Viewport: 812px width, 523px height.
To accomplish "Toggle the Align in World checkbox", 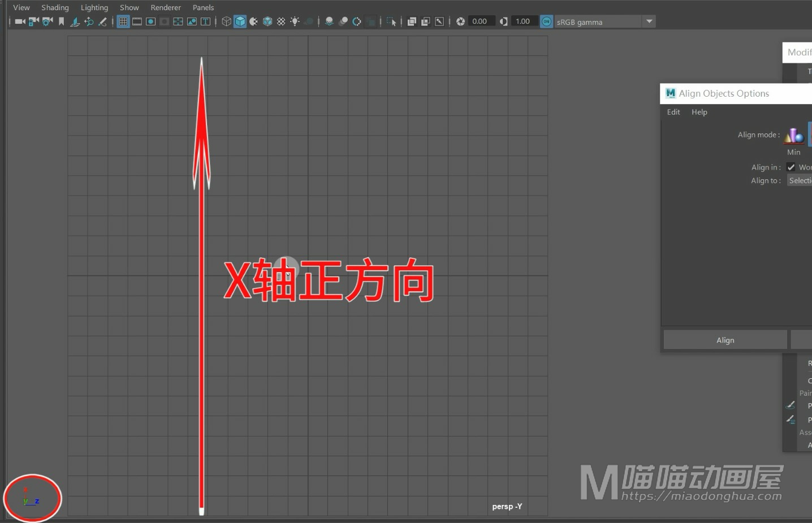I will pyautogui.click(x=791, y=167).
